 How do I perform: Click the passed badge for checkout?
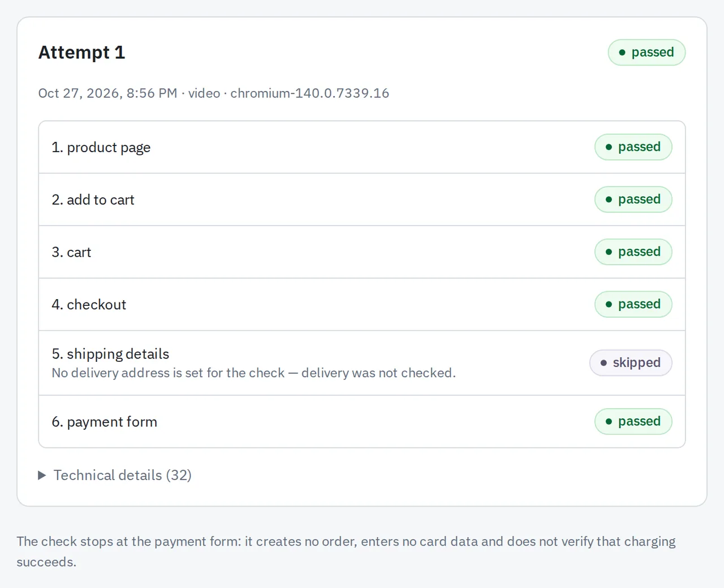click(633, 304)
